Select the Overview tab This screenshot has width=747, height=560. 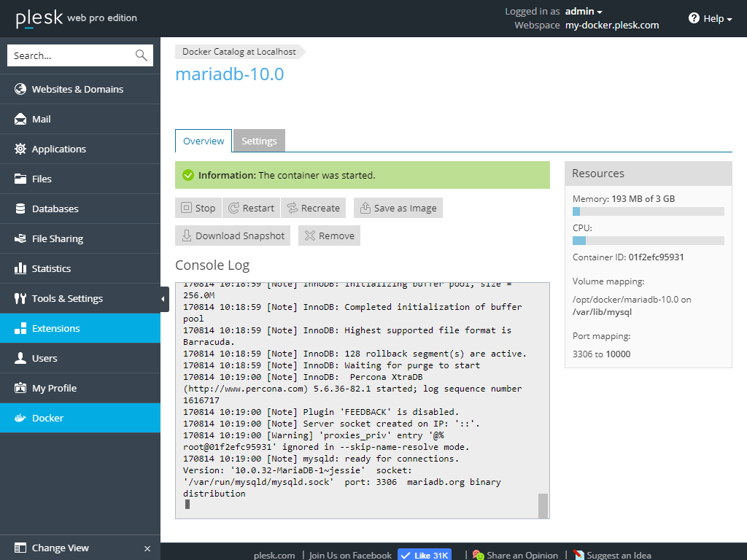click(x=204, y=141)
